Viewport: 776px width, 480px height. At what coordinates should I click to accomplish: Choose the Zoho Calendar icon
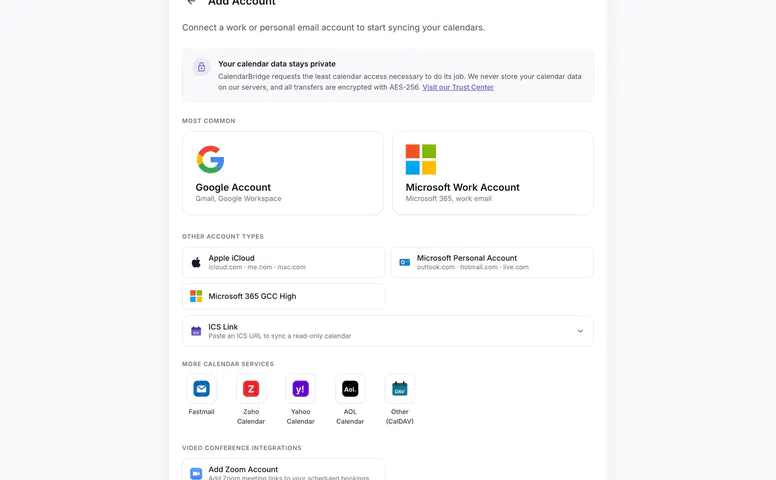251,389
